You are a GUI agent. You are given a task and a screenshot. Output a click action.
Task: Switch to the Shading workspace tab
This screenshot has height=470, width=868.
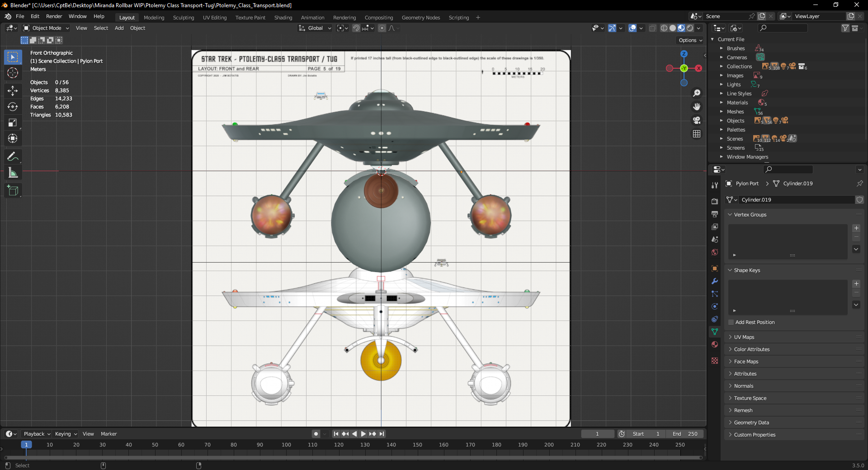pos(283,18)
